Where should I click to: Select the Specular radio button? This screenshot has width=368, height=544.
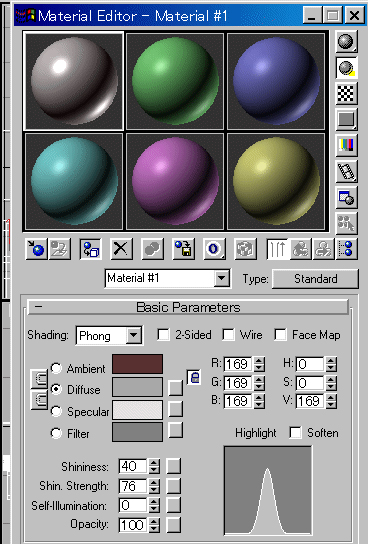tap(56, 411)
